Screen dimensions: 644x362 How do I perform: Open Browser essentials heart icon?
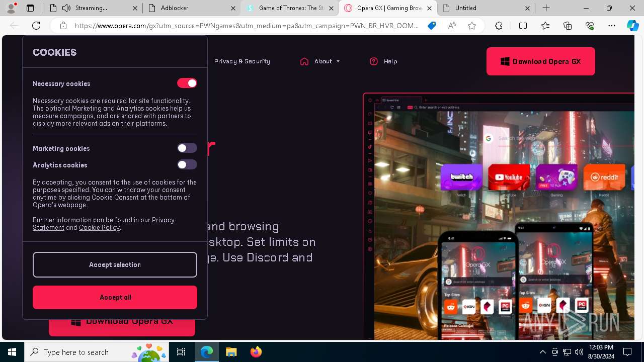pyautogui.click(x=590, y=26)
